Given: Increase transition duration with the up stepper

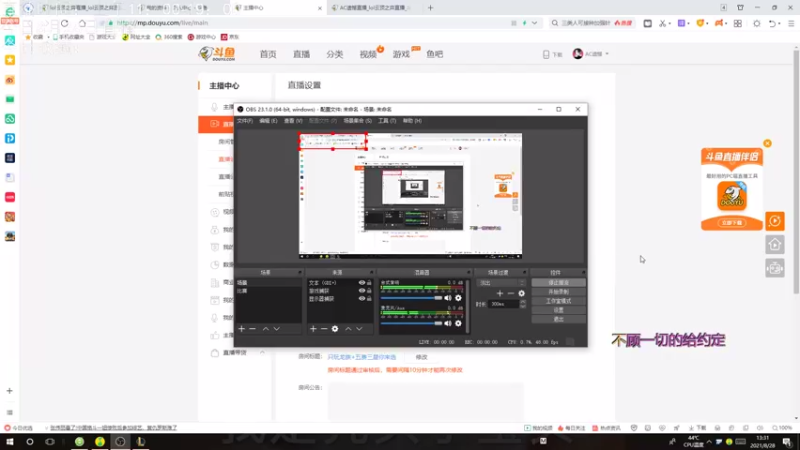Looking at the screenshot, I should click(x=522, y=302).
